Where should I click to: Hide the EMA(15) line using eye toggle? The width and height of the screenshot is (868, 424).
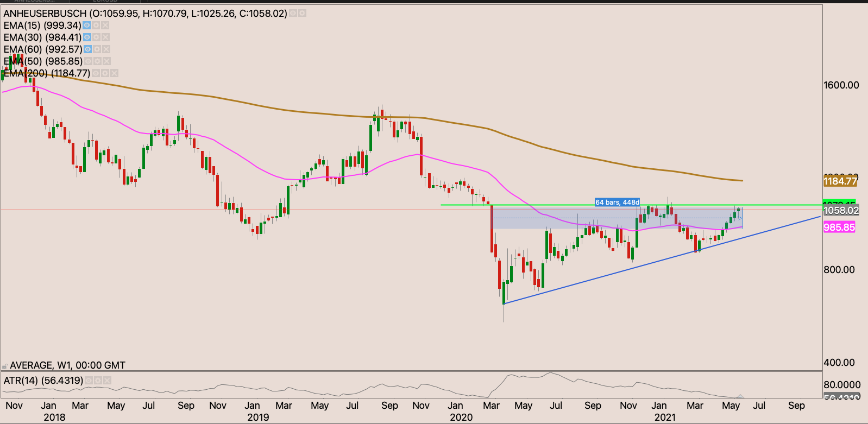point(86,26)
